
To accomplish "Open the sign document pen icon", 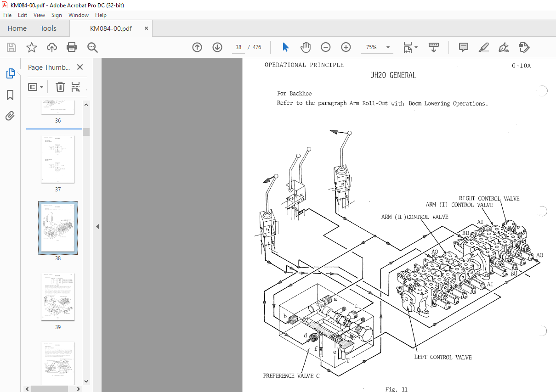I will pos(504,47).
